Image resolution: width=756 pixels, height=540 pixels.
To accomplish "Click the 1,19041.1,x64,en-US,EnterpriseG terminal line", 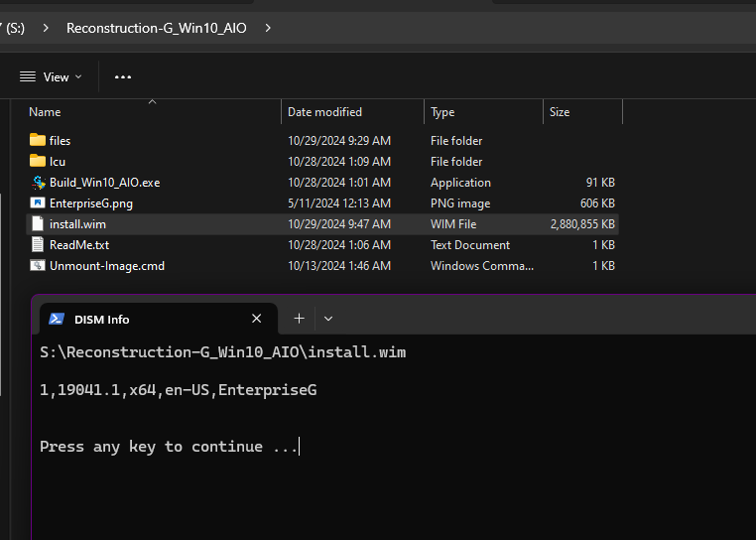I will click(178, 390).
